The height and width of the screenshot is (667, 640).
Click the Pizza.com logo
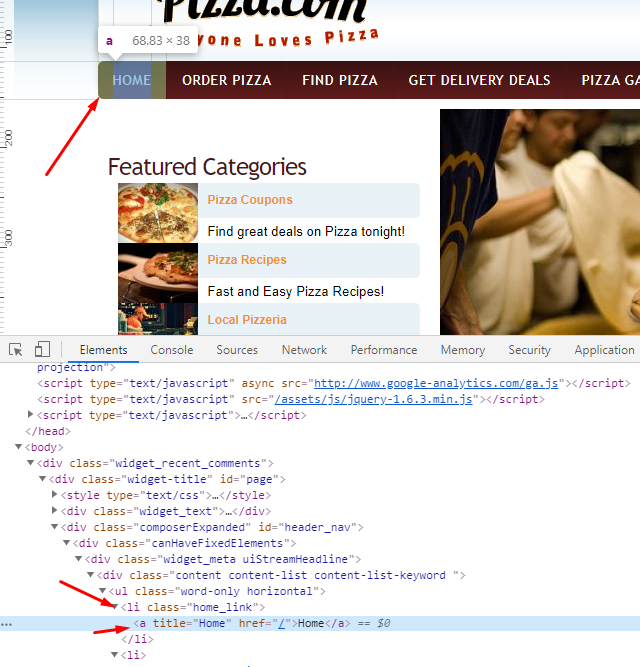[264, 11]
